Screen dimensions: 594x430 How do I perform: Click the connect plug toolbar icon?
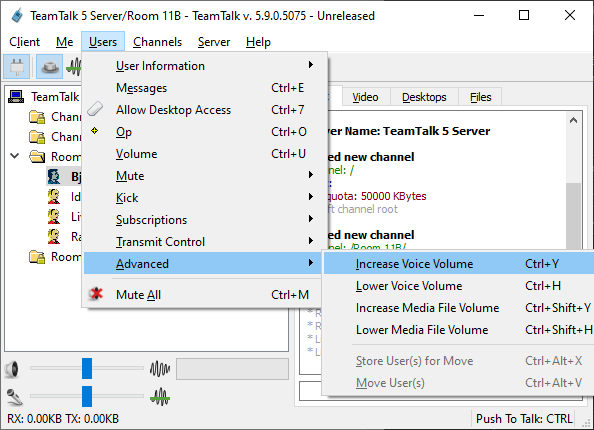[17, 67]
